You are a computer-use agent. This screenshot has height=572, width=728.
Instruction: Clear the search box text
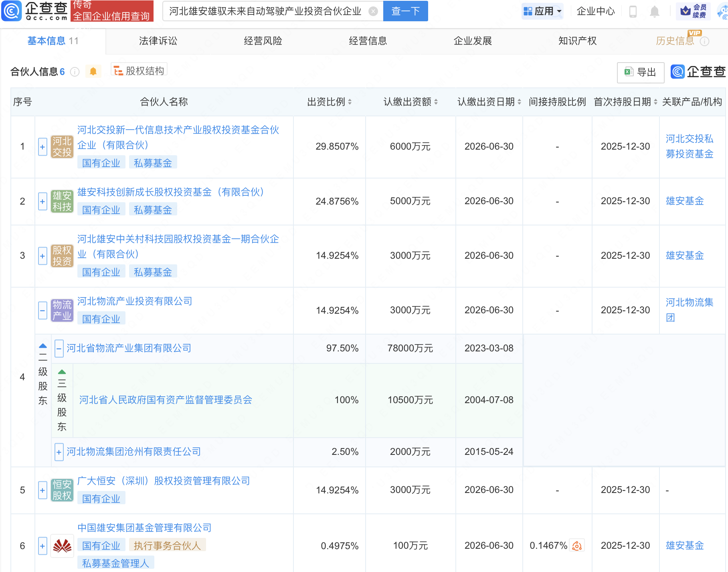point(373,11)
